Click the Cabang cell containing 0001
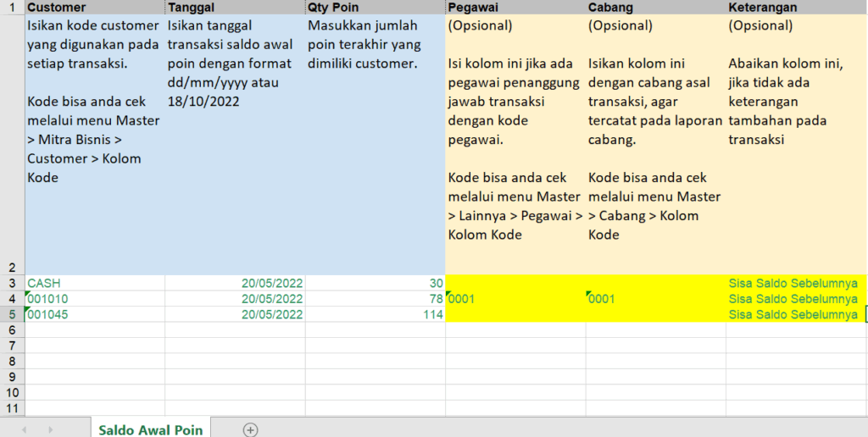This screenshot has width=868, height=437. click(656, 299)
